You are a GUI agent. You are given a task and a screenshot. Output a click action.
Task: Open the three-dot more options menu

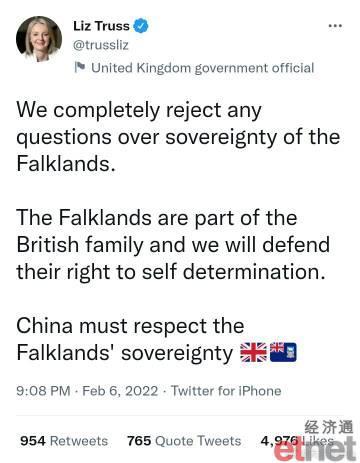point(335,26)
